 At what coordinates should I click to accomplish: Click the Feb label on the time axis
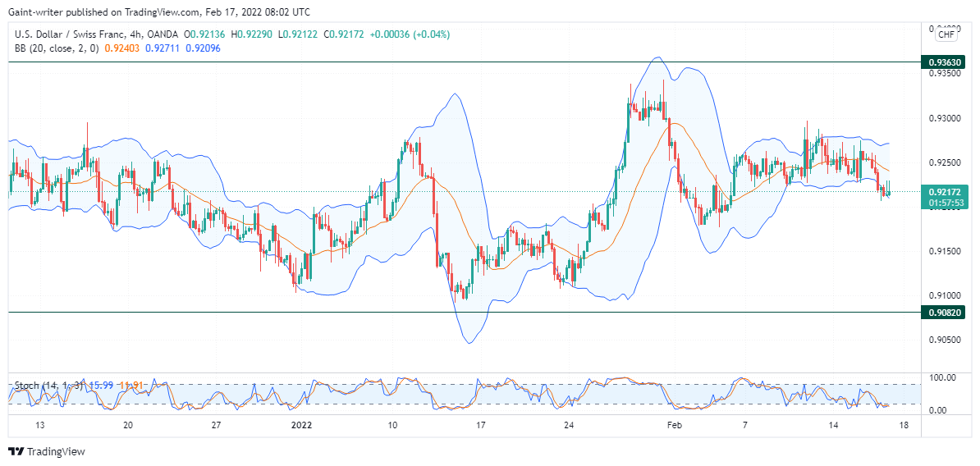tap(673, 426)
